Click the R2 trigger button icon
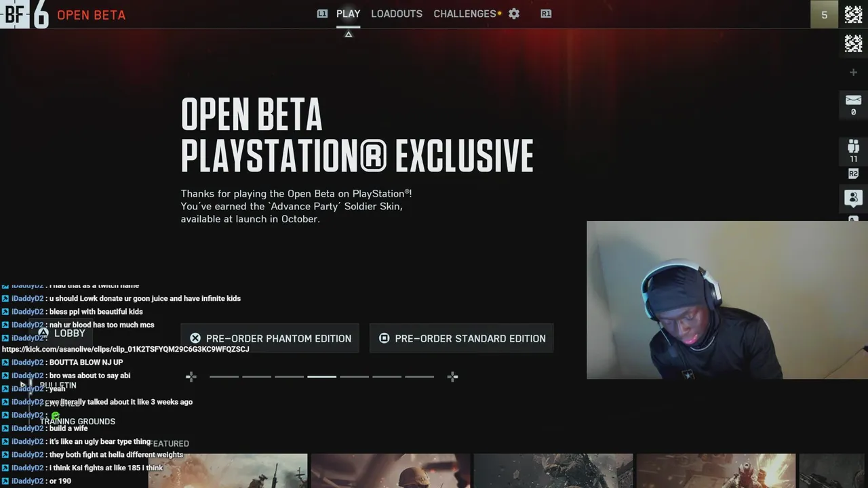 pos(853,174)
